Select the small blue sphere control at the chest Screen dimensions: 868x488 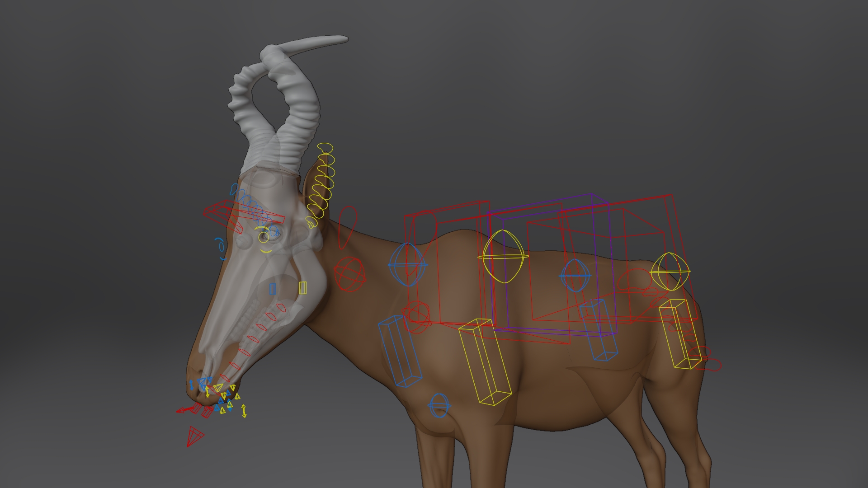point(439,405)
